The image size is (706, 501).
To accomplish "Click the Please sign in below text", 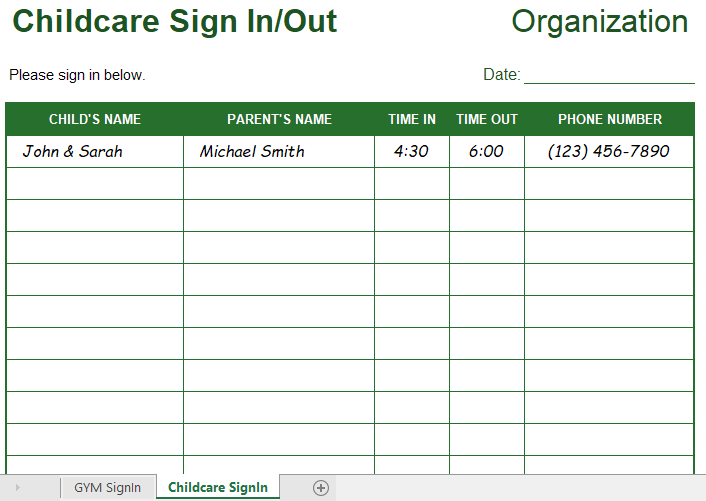I will pos(77,75).
